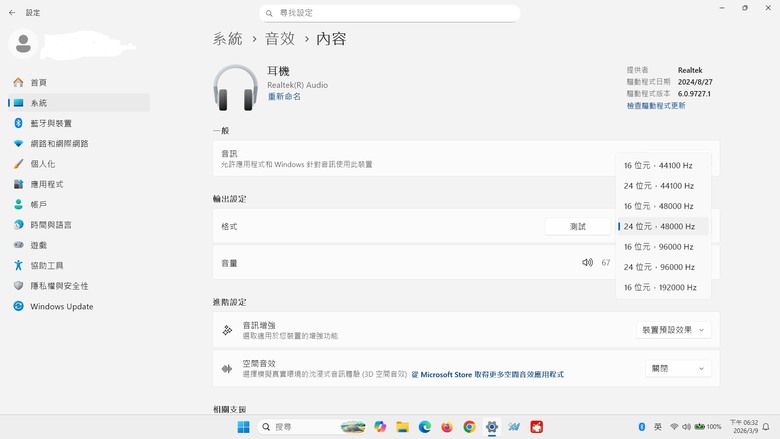The height and width of the screenshot is (439, 780).
Task: Click the 測試 button
Action: [x=578, y=227]
